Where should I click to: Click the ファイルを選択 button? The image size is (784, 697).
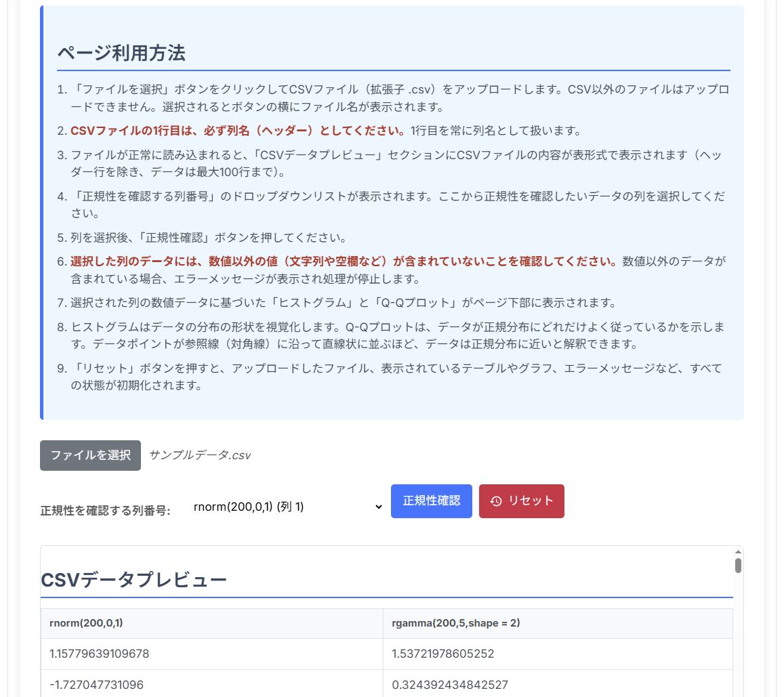[91, 455]
